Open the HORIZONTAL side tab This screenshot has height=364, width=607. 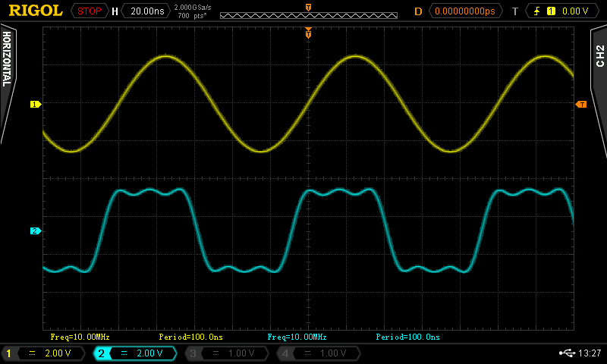(x=7, y=58)
